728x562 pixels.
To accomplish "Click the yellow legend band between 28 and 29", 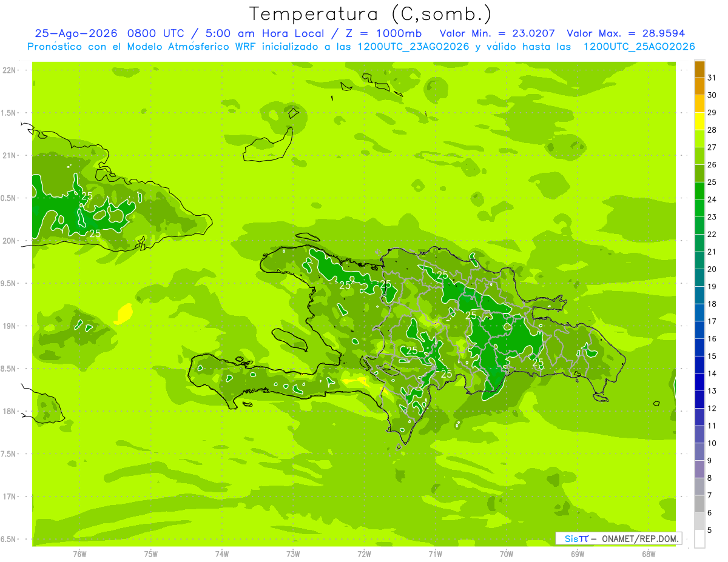I will click(699, 122).
